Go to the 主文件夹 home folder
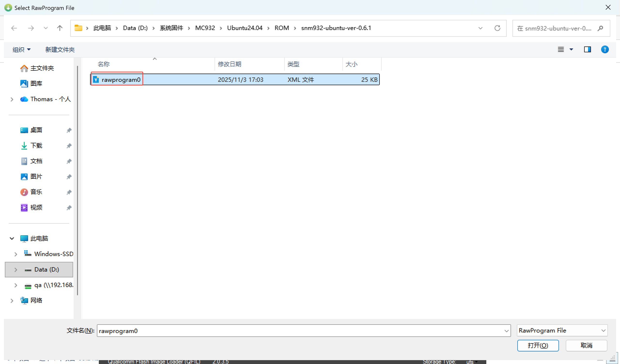The height and width of the screenshot is (364, 620). [42, 68]
